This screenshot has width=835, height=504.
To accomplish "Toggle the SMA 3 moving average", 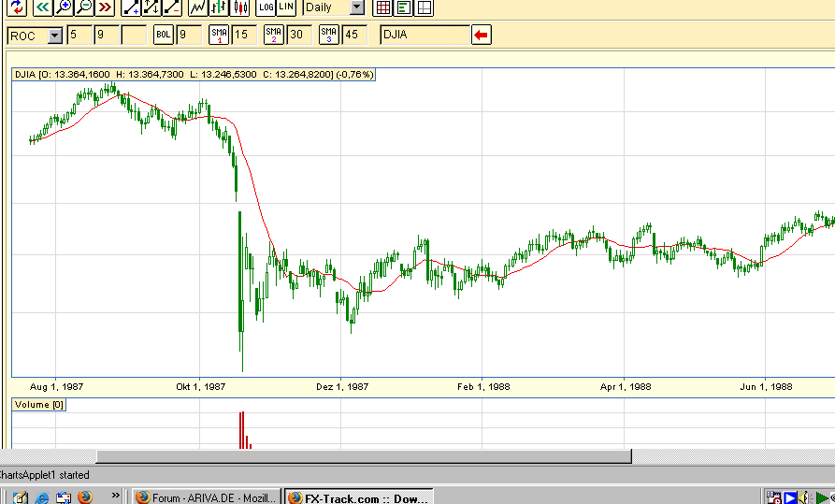I will pyautogui.click(x=329, y=35).
